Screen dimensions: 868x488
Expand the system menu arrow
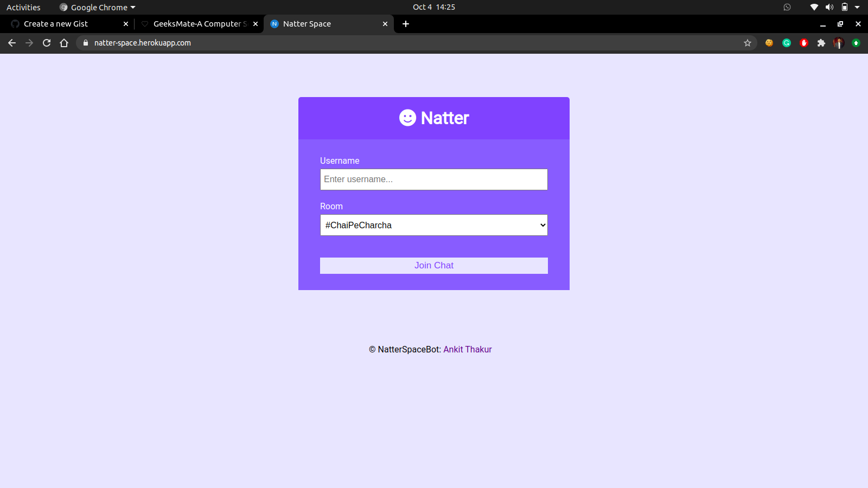tap(857, 7)
